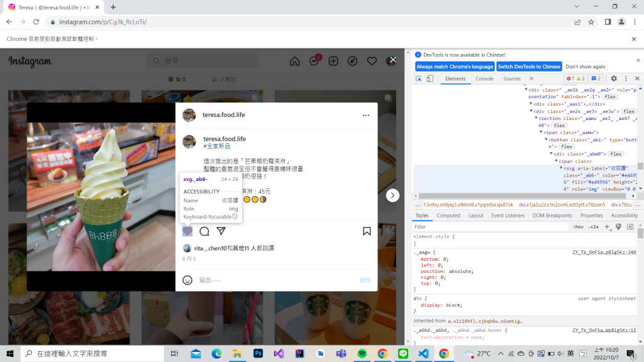Open the 2 issues counter

point(596,79)
